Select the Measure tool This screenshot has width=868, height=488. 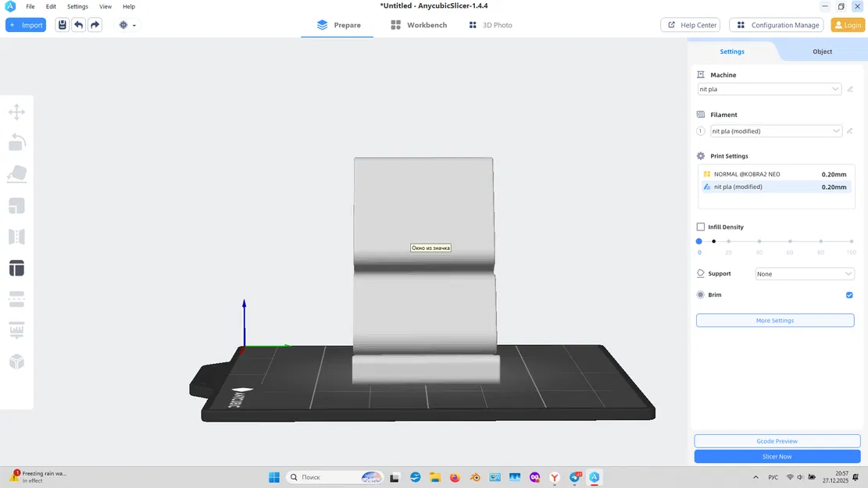coord(16,330)
